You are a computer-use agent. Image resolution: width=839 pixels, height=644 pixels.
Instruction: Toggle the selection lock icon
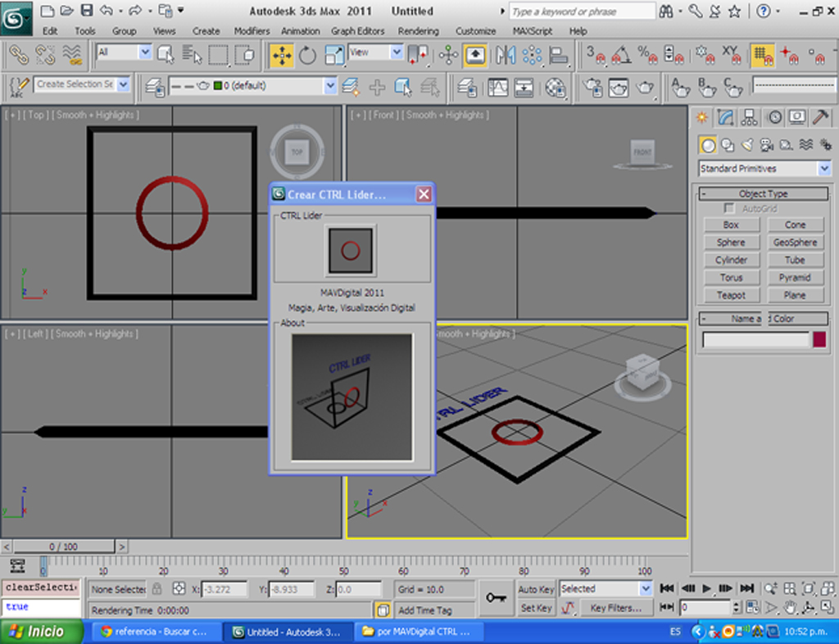click(x=156, y=589)
